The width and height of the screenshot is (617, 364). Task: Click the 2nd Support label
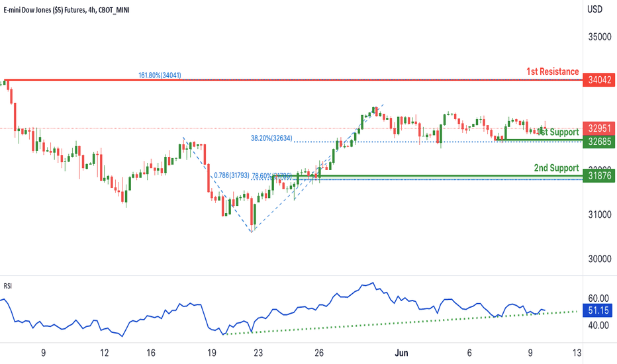point(556,168)
